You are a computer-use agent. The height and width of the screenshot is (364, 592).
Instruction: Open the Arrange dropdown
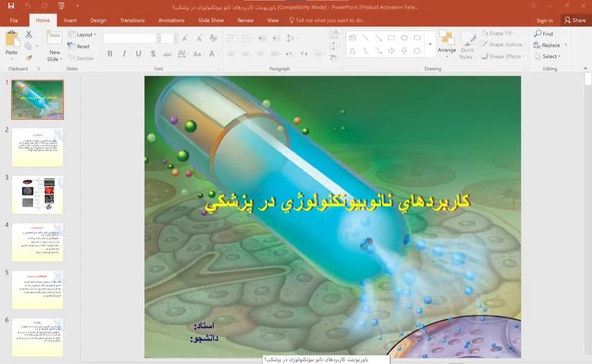[447, 44]
